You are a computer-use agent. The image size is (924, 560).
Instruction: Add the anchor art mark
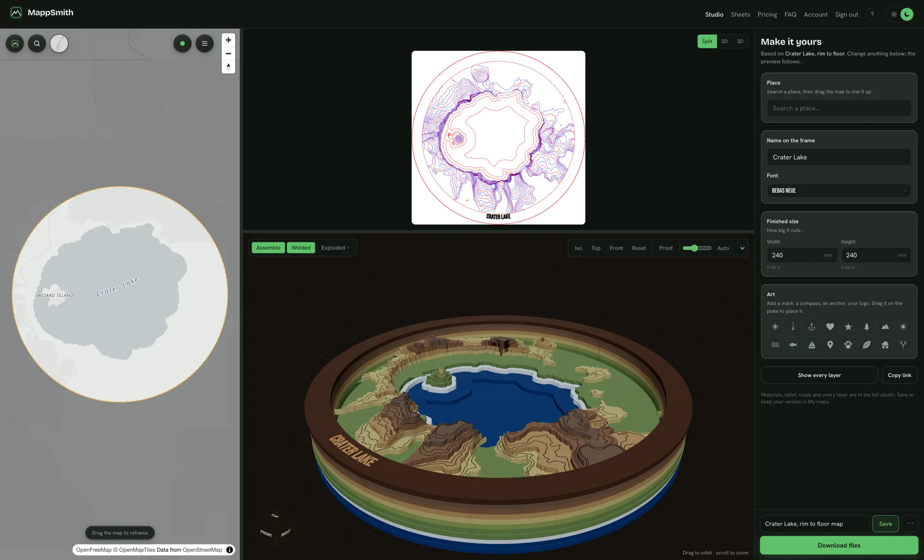click(x=812, y=327)
